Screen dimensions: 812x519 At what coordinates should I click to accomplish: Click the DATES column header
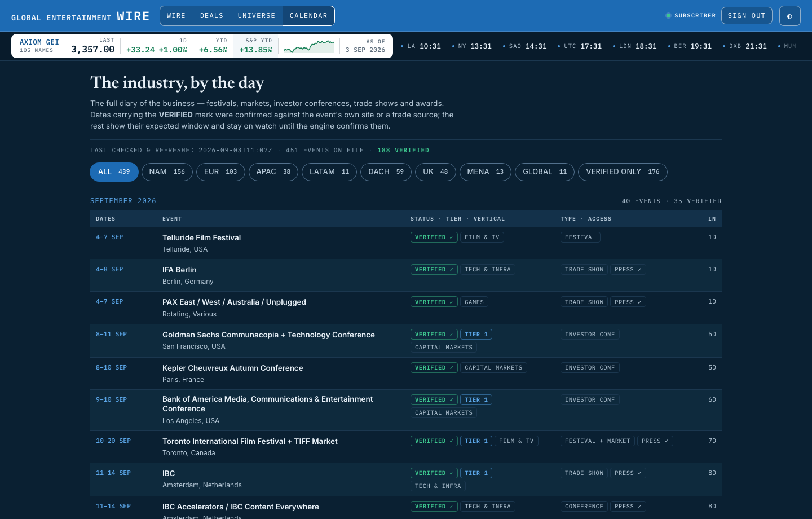click(105, 219)
